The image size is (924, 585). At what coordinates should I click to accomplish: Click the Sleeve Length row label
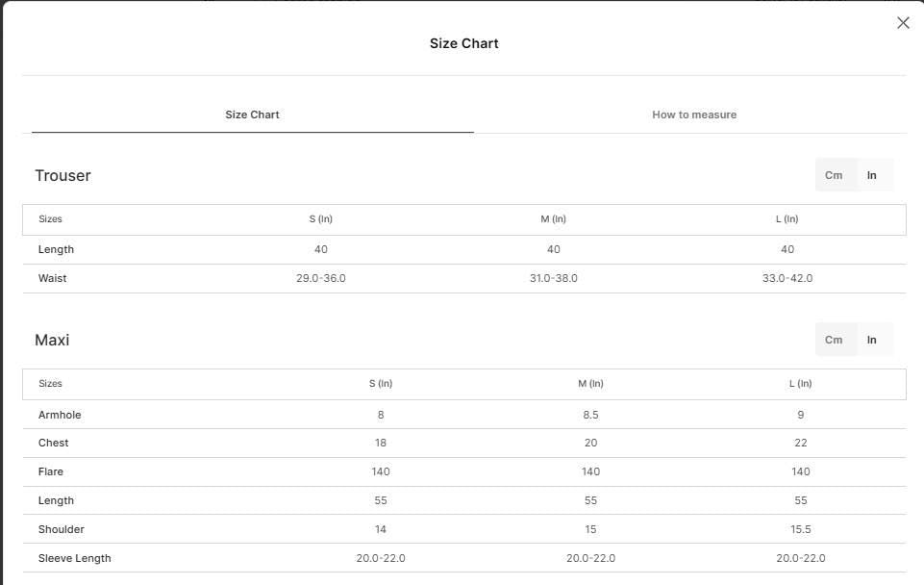74,558
